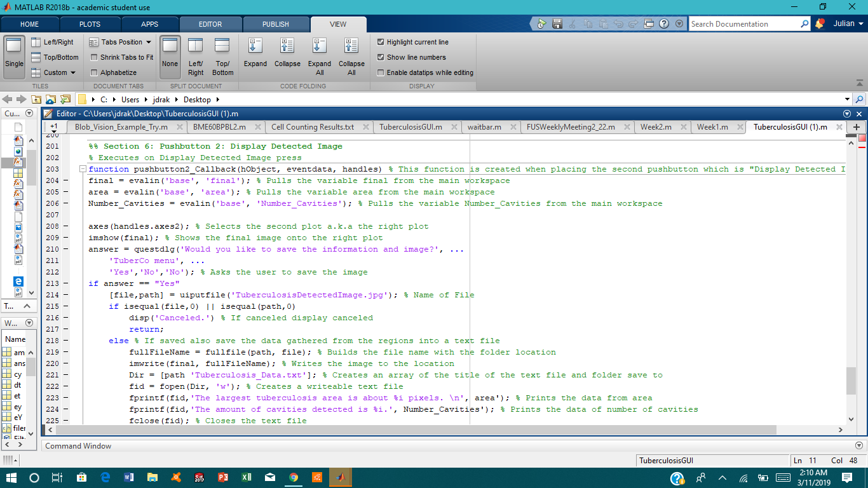Choose Left/Right tile layout
This screenshot has height=488, width=868.
click(52, 42)
